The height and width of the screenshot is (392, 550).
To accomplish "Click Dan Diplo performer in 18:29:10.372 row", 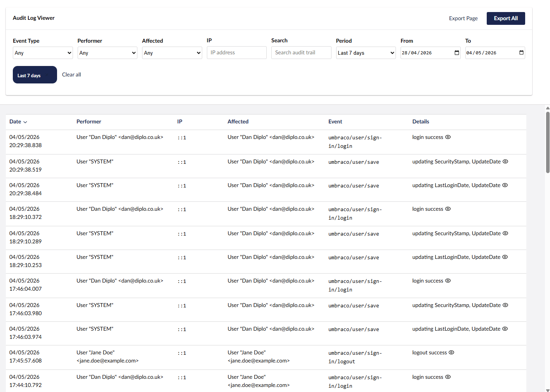I will (120, 209).
